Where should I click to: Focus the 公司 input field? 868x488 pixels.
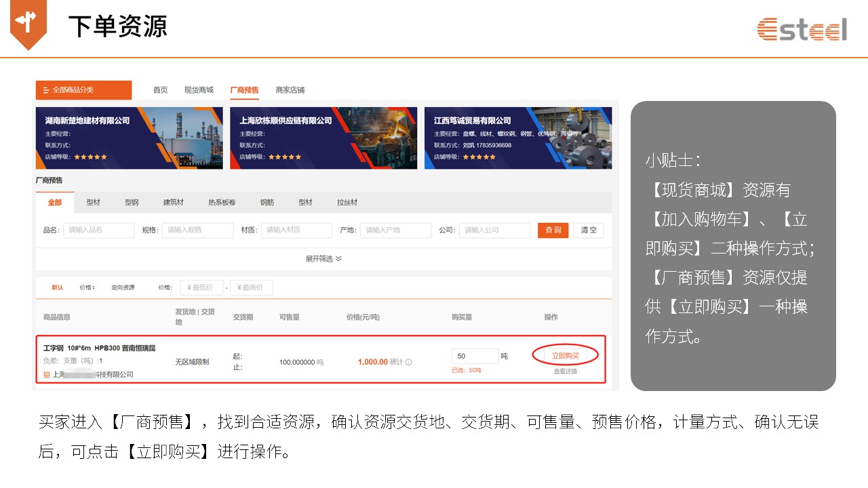495,230
